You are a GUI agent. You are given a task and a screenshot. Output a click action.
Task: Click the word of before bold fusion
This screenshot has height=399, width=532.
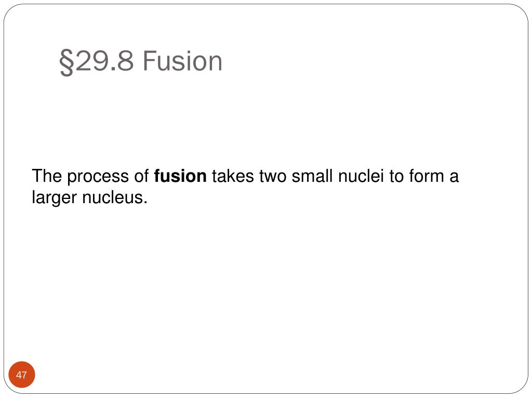141,176
